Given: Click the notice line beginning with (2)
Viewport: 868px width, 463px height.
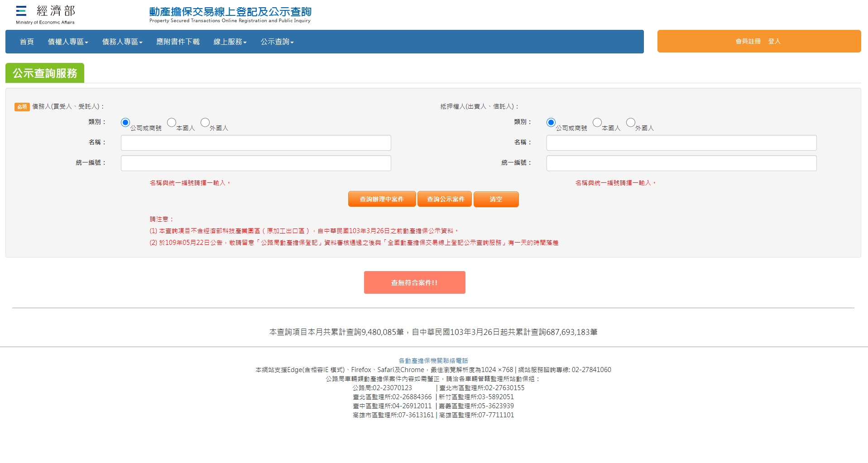Looking at the screenshot, I should (x=354, y=243).
